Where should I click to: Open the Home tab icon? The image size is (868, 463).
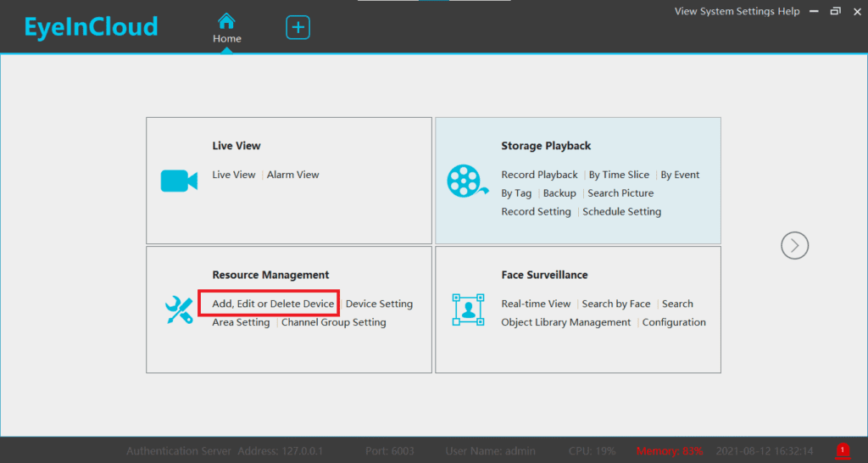coord(226,22)
